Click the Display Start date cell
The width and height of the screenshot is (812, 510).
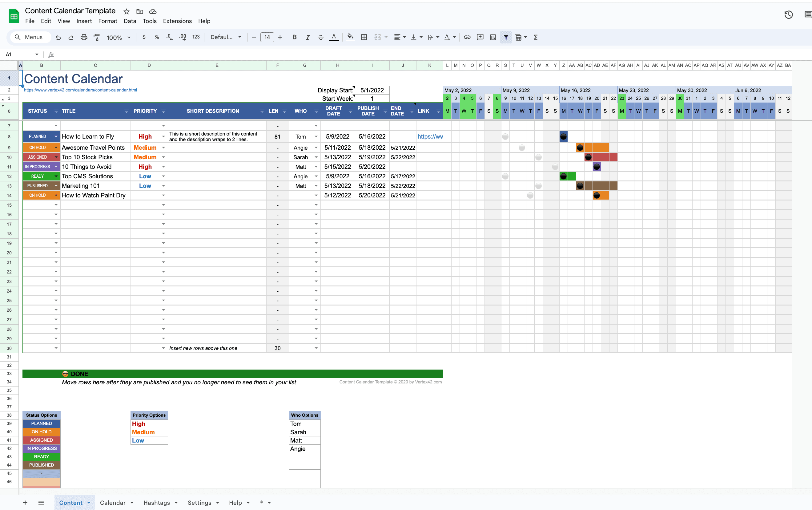click(x=372, y=90)
